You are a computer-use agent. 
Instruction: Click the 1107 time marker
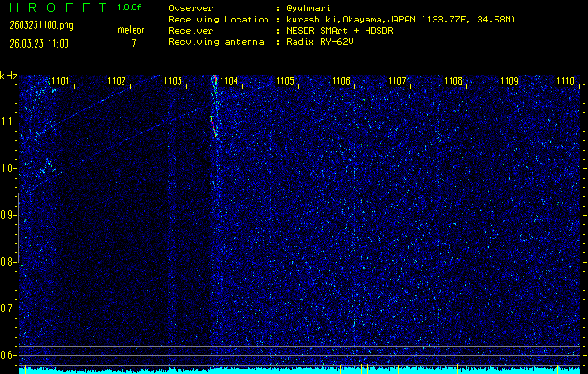397,81
